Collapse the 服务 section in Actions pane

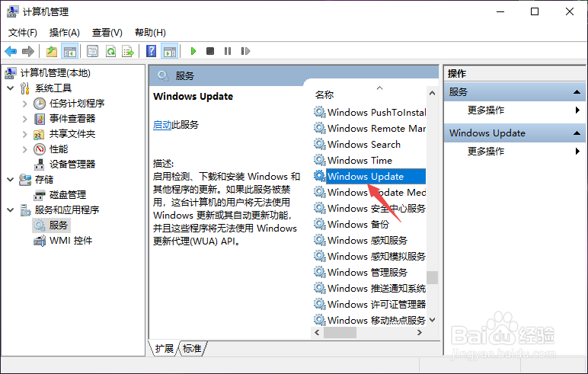point(577,92)
